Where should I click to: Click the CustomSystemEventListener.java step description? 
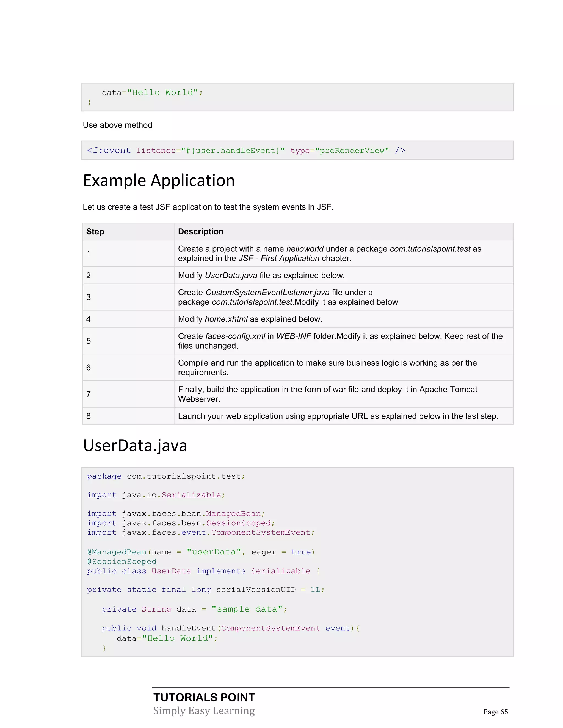(x=288, y=297)
